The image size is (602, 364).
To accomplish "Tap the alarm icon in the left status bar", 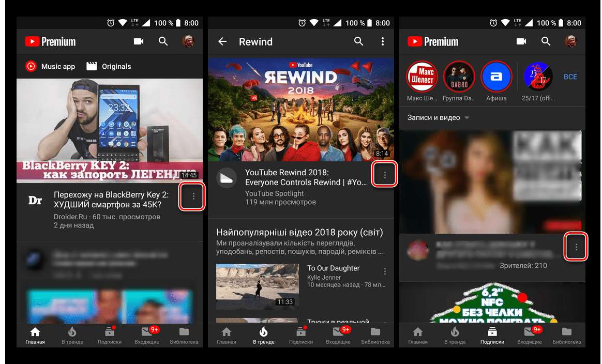I will (111, 23).
